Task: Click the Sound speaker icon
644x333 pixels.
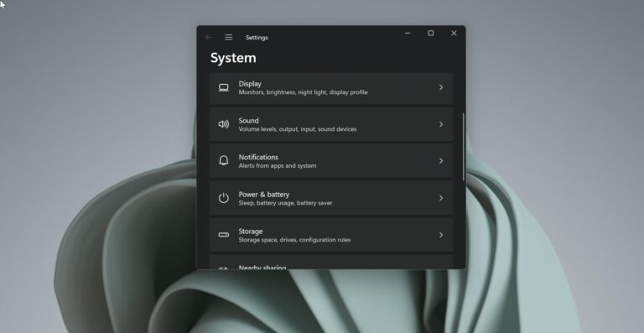Action: click(223, 124)
